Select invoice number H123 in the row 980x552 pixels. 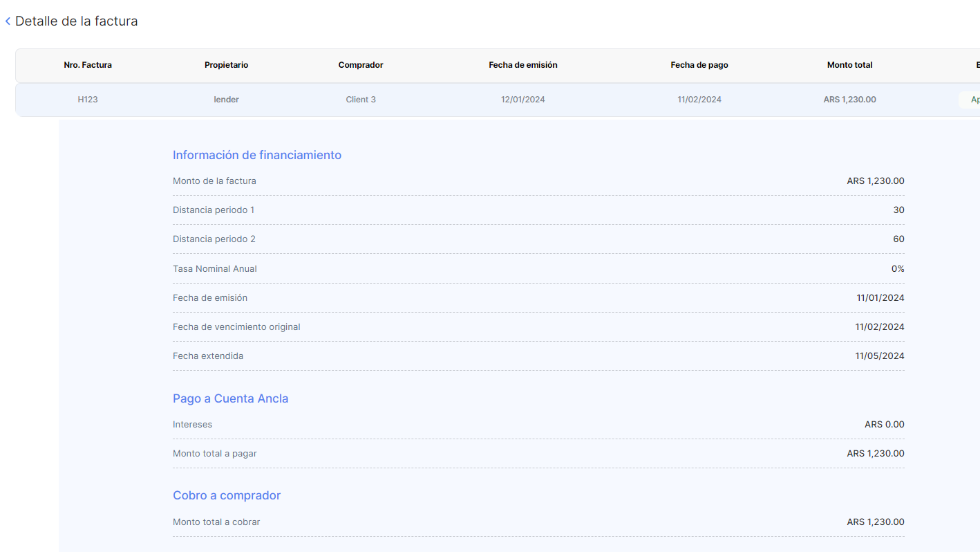click(88, 100)
